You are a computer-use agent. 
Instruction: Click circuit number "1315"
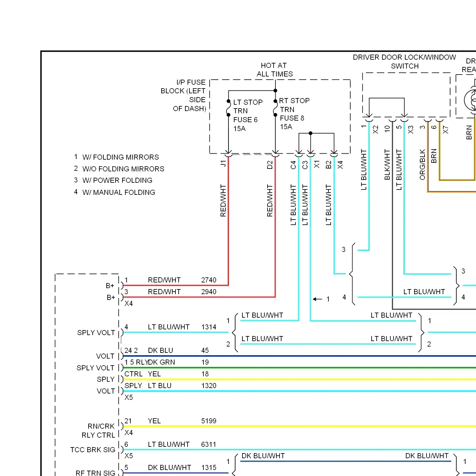[209, 468]
